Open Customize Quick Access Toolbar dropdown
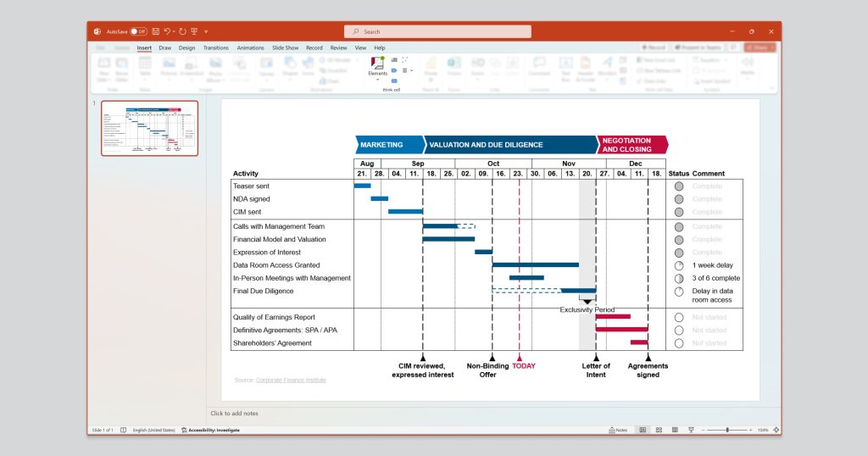868x456 pixels. click(x=206, y=31)
